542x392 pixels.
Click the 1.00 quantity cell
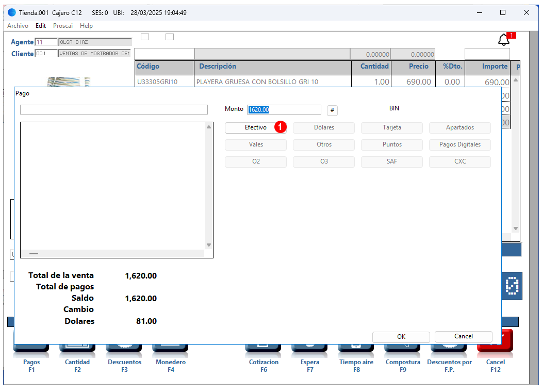click(x=371, y=82)
